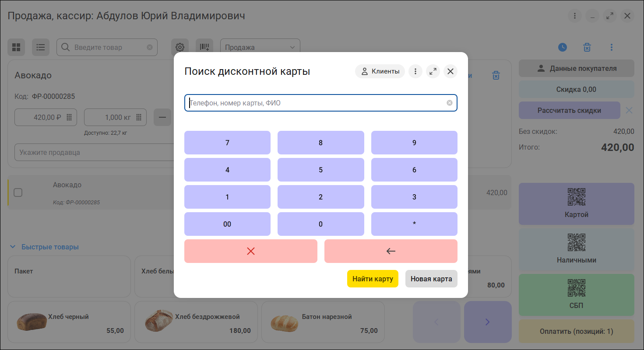This screenshot has height=350, width=644.
Task: Focus the Телефон, номер карты, ФИО field
Action: click(321, 103)
